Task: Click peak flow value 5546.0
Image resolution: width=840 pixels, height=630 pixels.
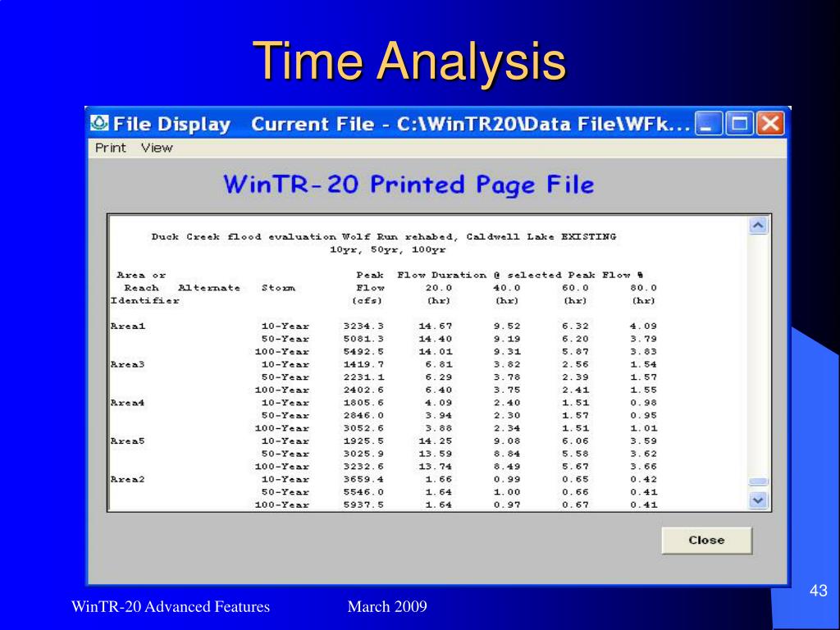Action: [x=363, y=492]
